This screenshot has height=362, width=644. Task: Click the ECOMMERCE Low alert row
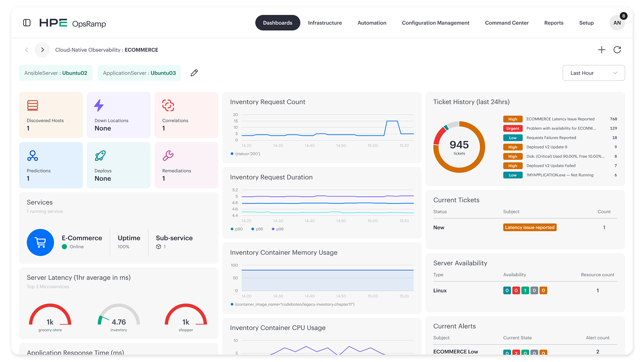525,352
